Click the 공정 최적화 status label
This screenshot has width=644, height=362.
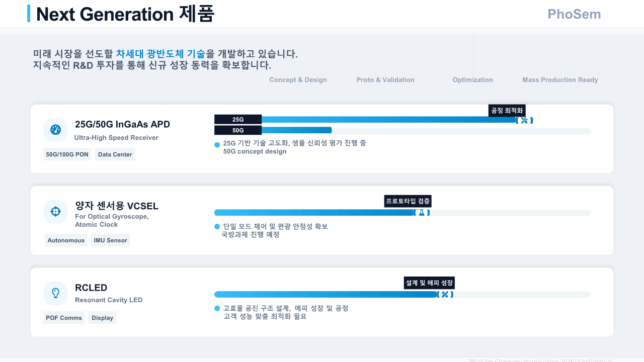(x=507, y=111)
